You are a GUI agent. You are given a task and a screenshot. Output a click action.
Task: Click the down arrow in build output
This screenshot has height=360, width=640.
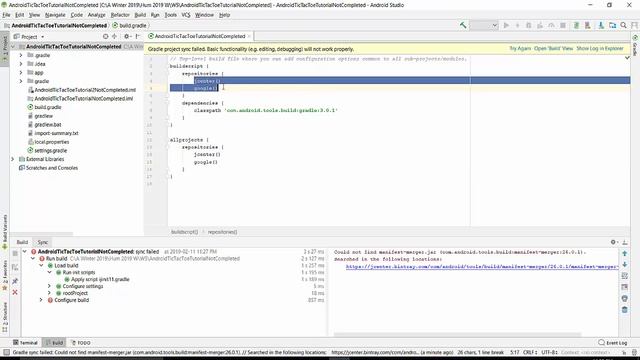pyautogui.click(x=624, y=264)
